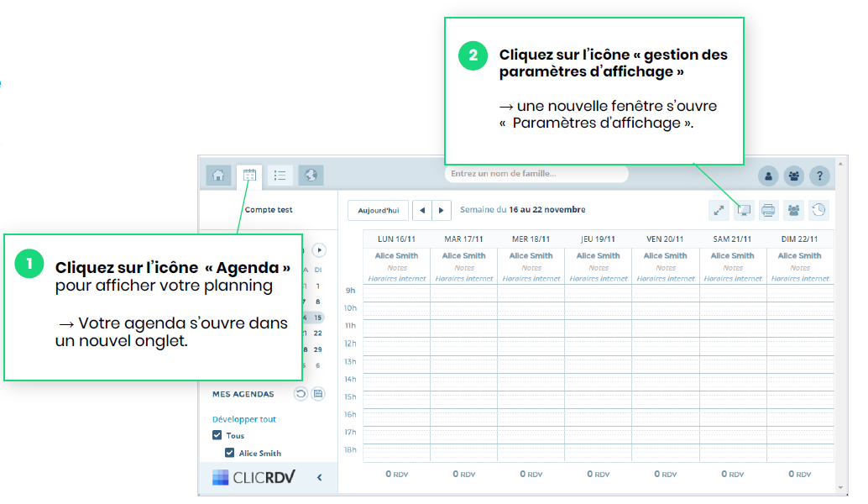Image resolution: width=868 pixels, height=504 pixels.
Task: Click the group icon in the agenda toolbar
Action: [x=793, y=210]
